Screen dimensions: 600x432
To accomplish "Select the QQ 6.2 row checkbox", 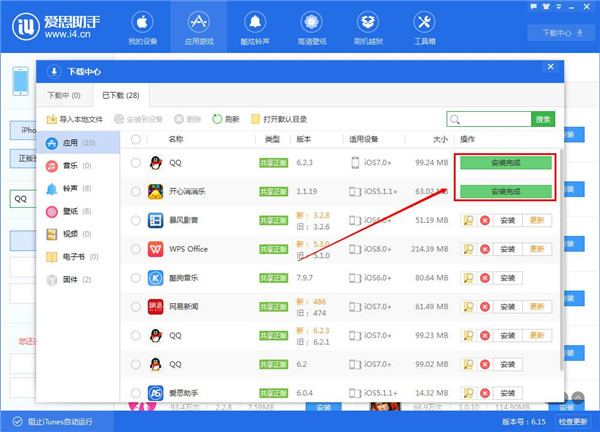I will (x=135, y=364).
